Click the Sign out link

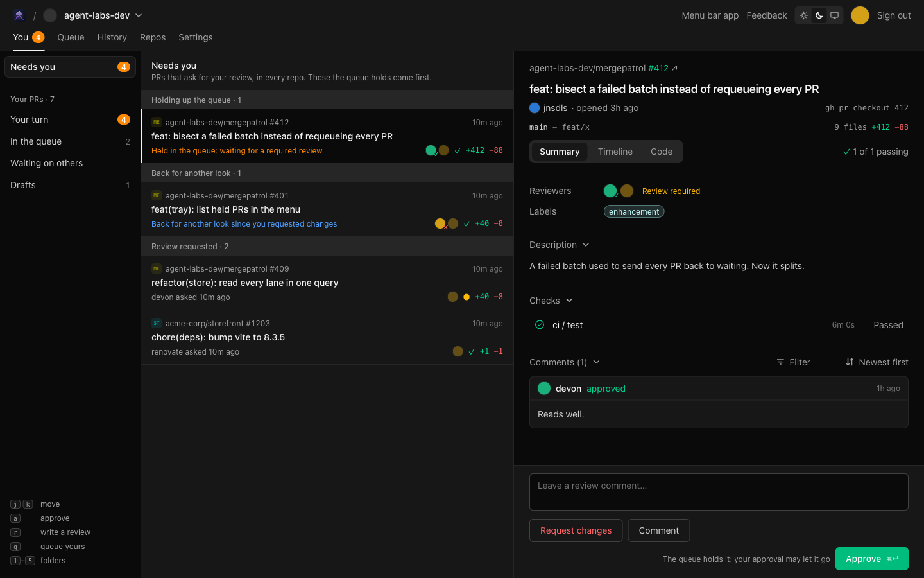coord(894,15)
